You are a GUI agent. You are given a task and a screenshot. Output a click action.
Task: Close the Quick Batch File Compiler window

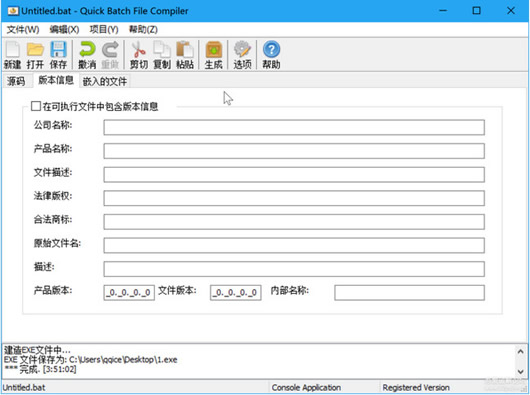[511, 11]
